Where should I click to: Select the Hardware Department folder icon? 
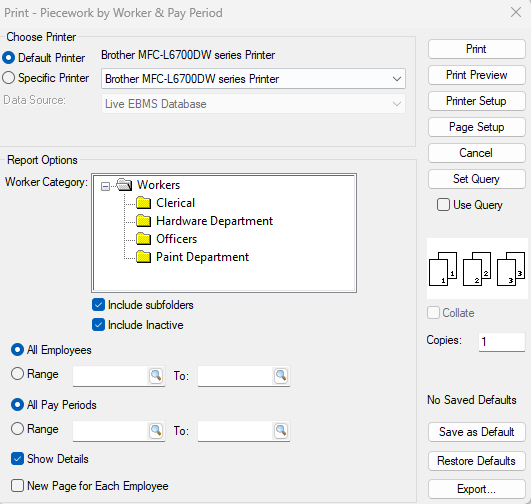[144, 220]
